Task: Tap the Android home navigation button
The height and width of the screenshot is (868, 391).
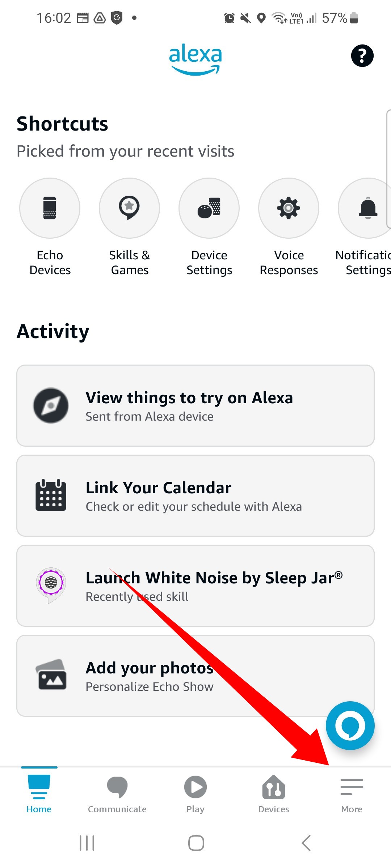Action: [196, 843]
